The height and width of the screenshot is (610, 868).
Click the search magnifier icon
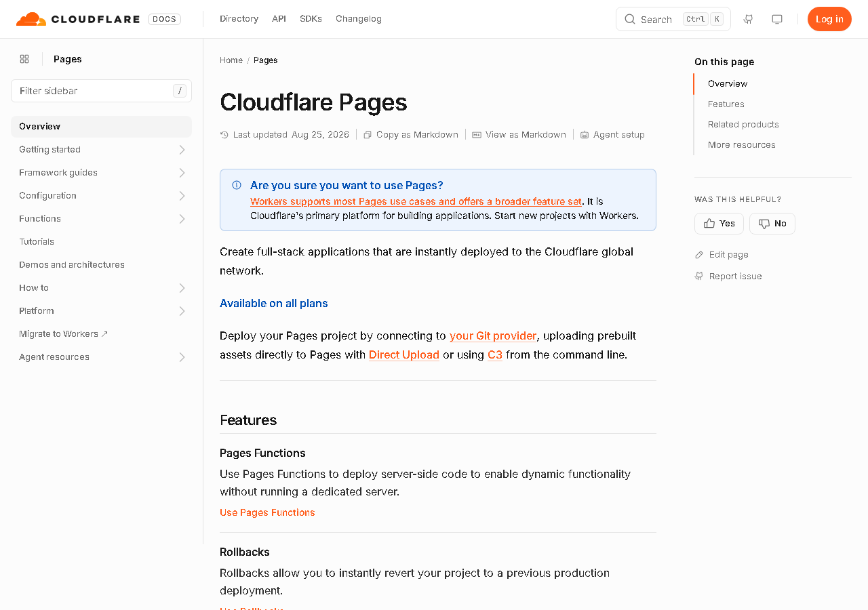(630, 19)
